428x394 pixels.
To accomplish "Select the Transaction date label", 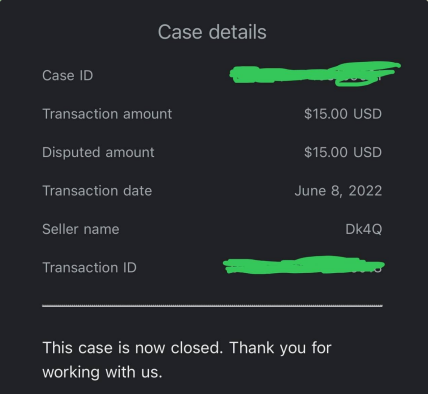I will 97,191.
